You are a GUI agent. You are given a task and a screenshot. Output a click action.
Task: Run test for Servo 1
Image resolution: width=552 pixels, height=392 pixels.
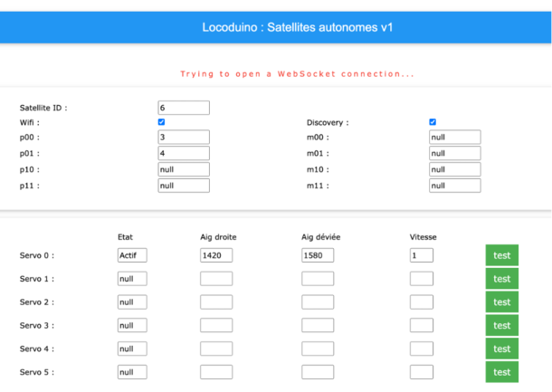502,279
